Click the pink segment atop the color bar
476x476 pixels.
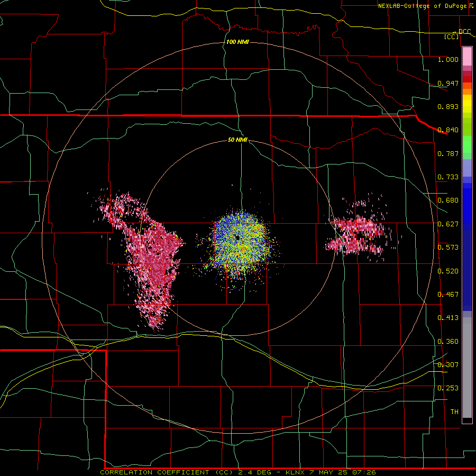467,56
